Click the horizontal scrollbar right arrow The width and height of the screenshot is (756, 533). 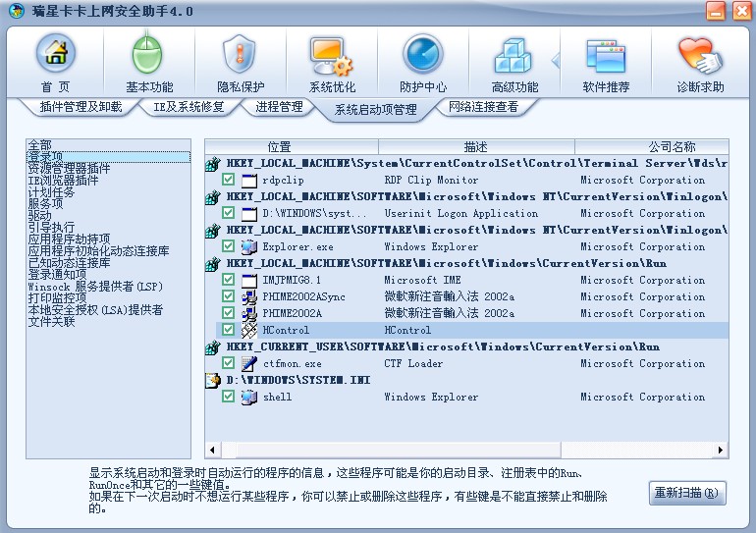coord(721,451)
